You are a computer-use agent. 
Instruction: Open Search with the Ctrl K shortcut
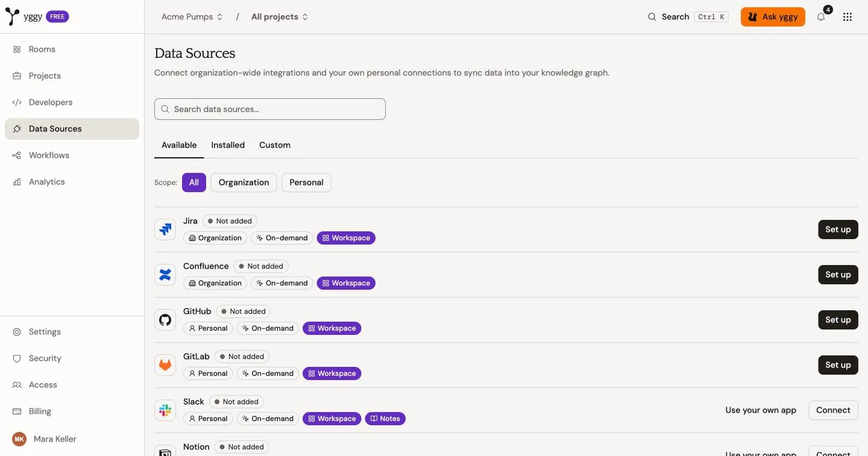point(688,17)
